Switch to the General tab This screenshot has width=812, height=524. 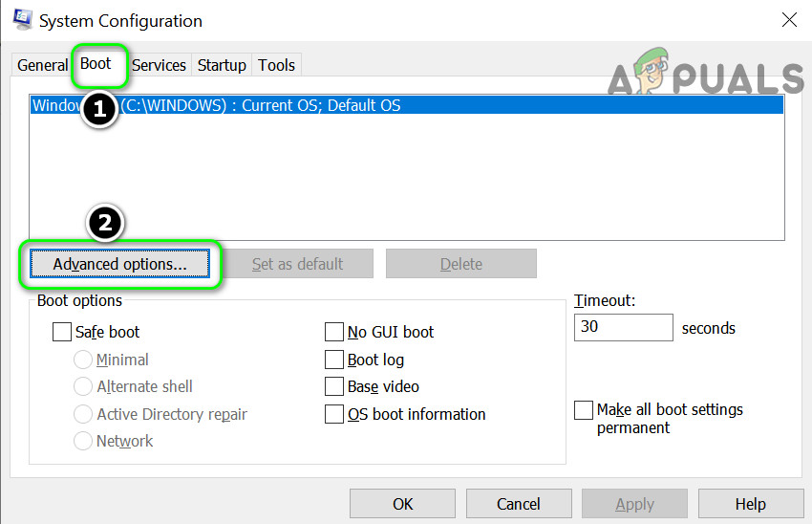coord(42,65)
